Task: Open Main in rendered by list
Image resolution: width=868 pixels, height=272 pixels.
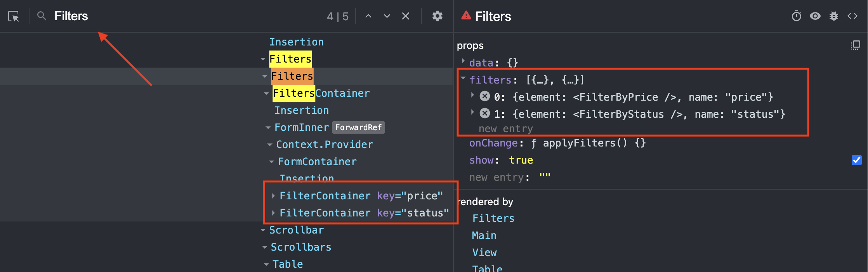Action: click(x=484, y=235)
